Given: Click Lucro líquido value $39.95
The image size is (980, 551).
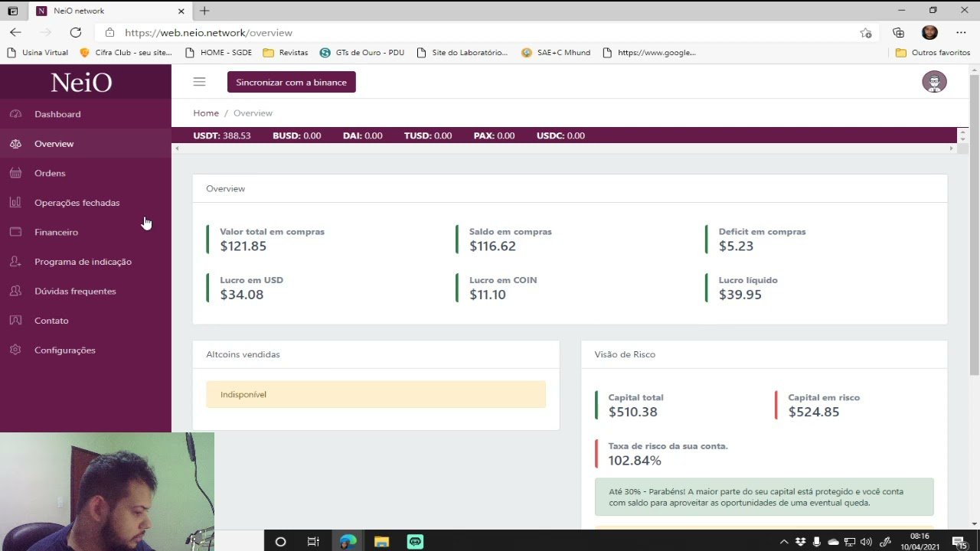Looking at the screenshot, I should click(740, 295).
